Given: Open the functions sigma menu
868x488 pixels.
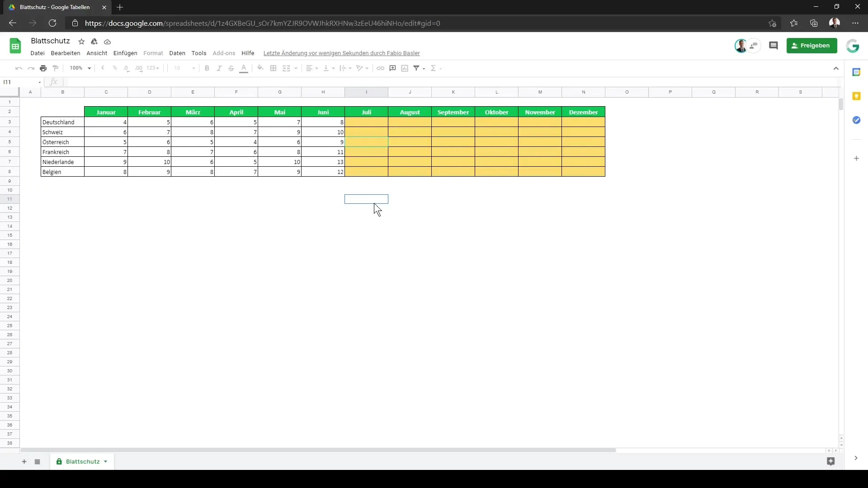Looking at the screenshot, I should [x=436, y=68].
